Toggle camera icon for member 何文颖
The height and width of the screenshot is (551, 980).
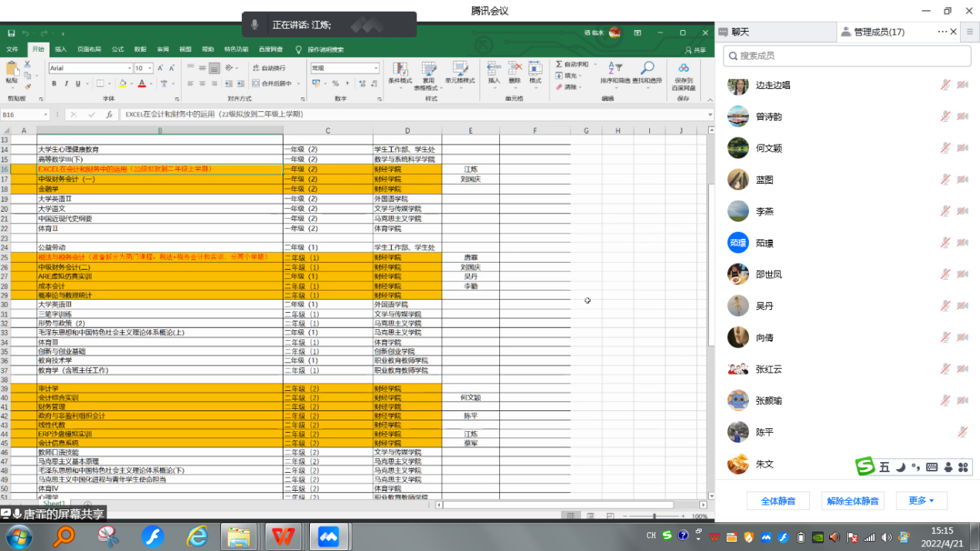click(x=962, y=148)
